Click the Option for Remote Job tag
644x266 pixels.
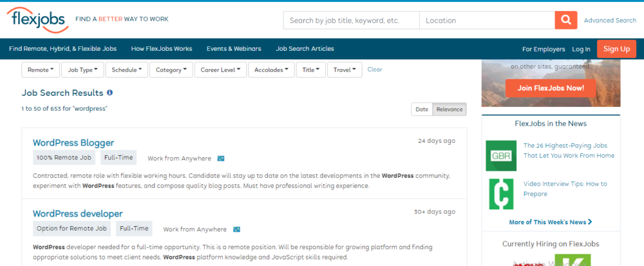(72, 229)
